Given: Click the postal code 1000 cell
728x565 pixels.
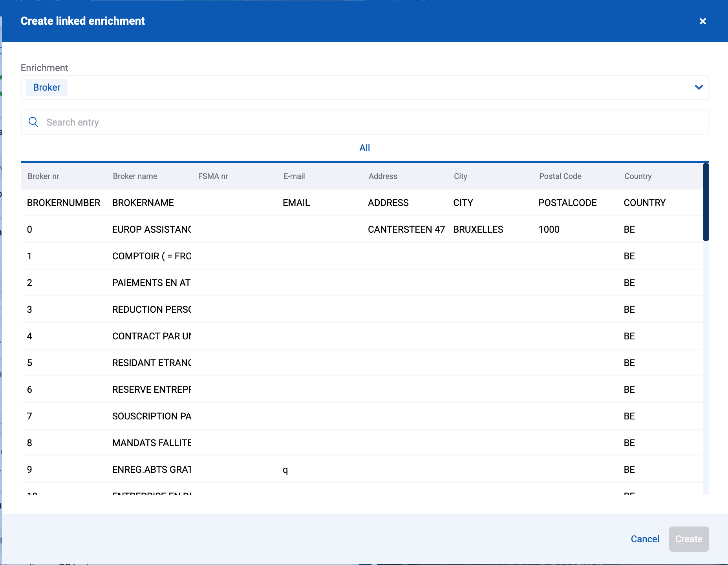Looking at the screenshot, I should click(x=549, y=230).
